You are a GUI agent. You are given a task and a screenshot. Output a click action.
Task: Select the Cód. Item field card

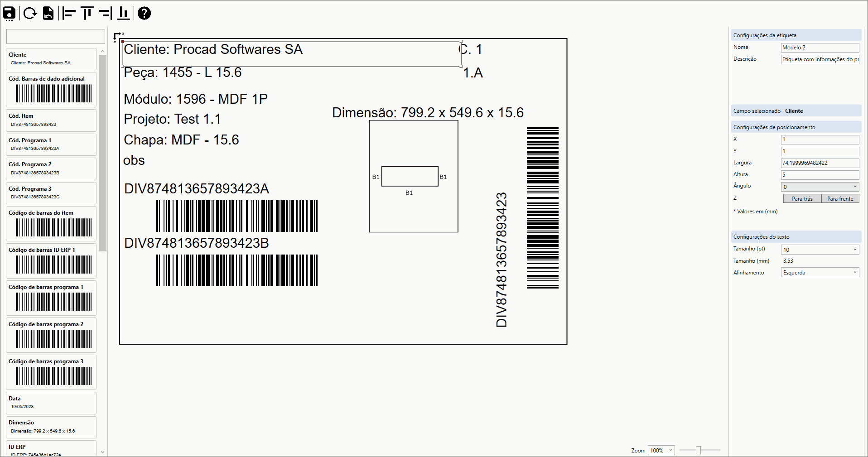(x=51, y=120)
